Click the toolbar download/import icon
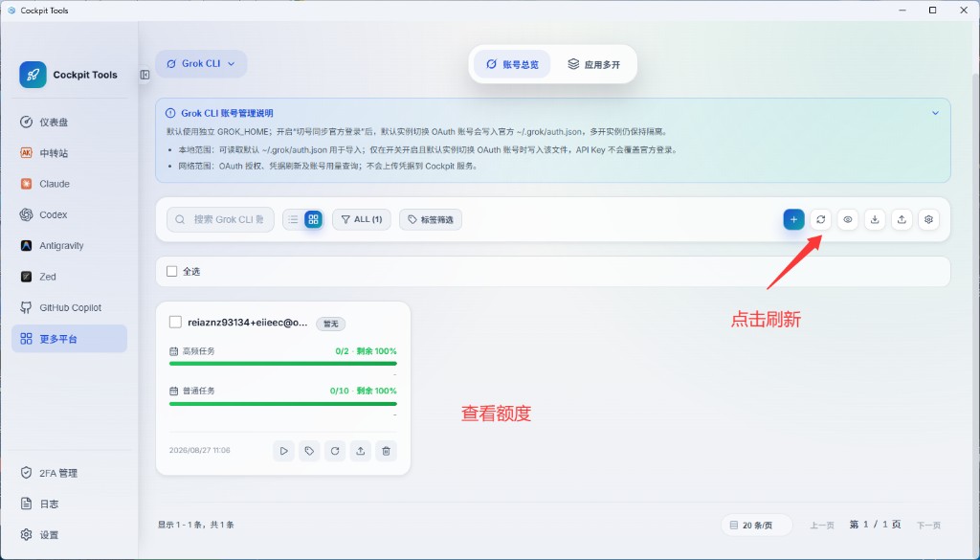This screenshot has width=980, height=560. click(875, 219)
